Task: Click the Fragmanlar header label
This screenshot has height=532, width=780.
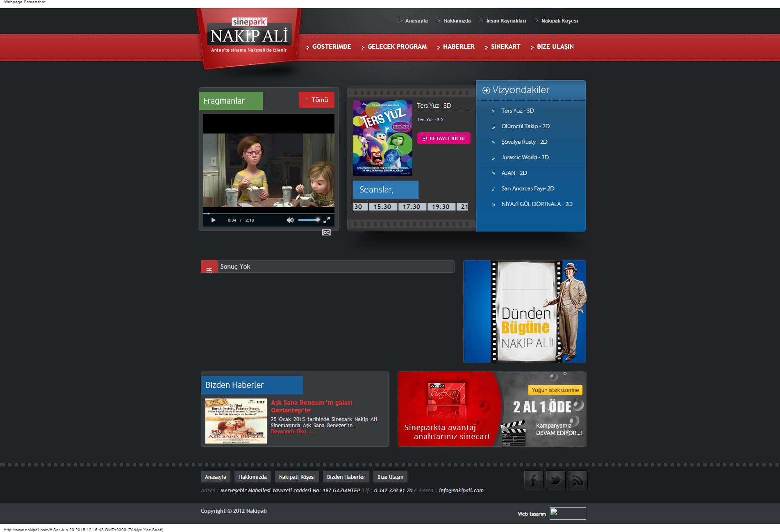Action: click(231, 101)
